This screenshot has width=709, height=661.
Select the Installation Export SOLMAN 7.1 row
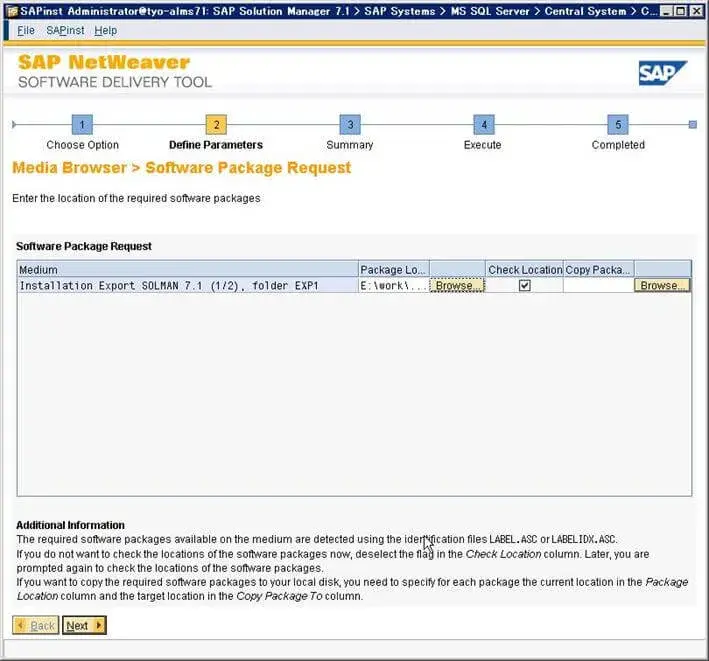(188, 285)
